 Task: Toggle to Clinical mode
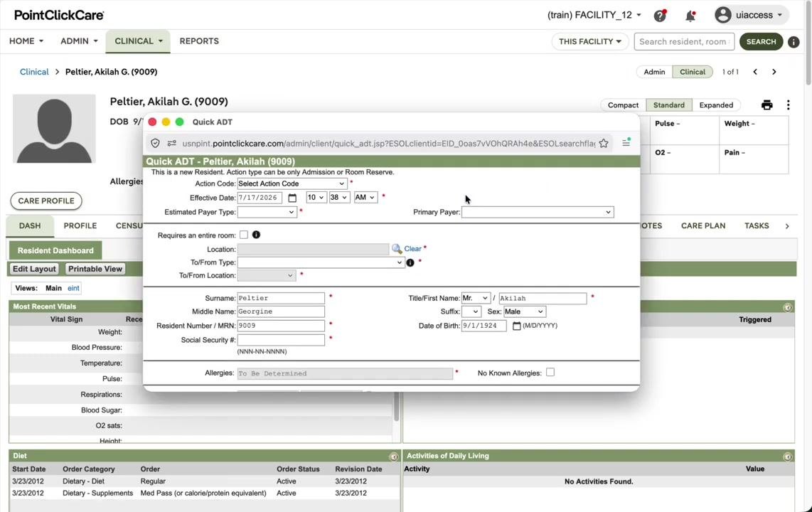(693, 72)
